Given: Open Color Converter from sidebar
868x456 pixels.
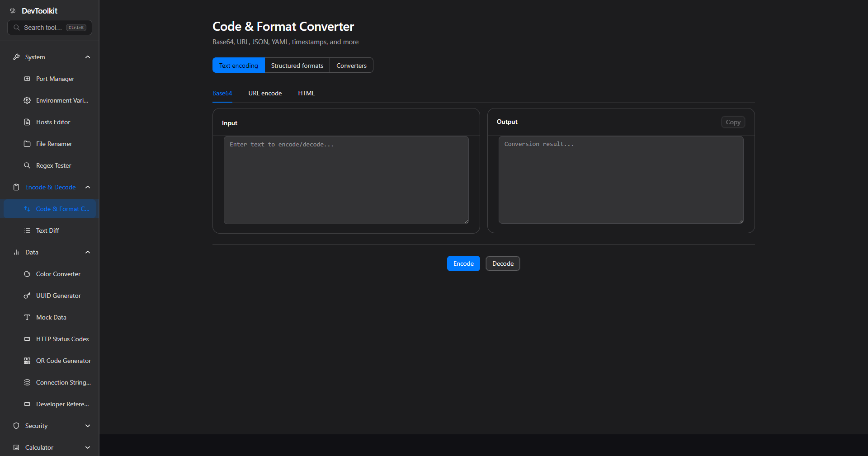Looking at the screenshot, I should (50, 274).
